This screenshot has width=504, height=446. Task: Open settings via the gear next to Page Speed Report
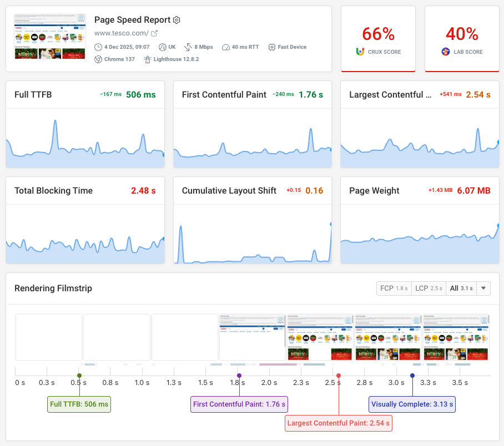[177, 20]
